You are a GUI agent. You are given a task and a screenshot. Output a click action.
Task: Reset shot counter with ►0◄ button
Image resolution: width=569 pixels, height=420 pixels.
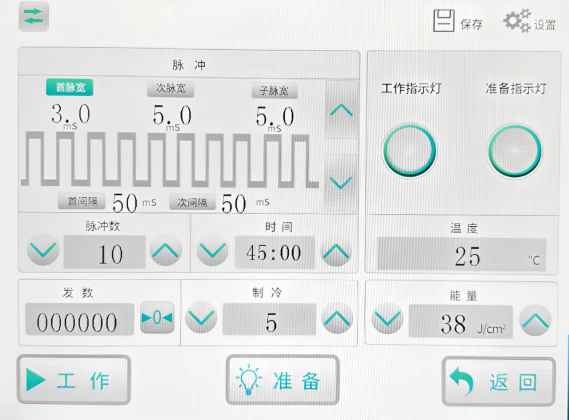tap(157, 318)
